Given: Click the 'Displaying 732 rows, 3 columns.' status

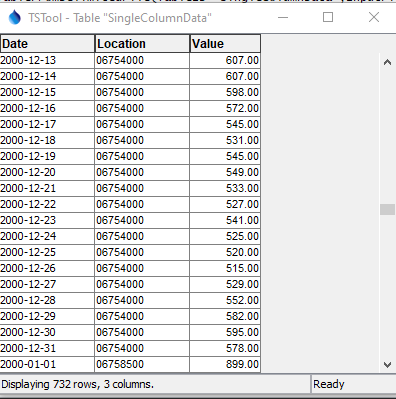Looking at the screenshot, I should (x=78, y=384).
